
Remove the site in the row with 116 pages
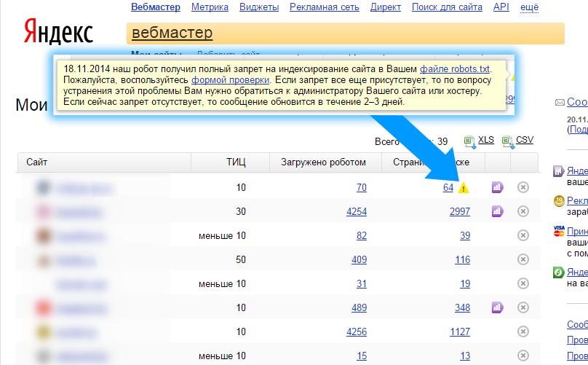[523, 259]
